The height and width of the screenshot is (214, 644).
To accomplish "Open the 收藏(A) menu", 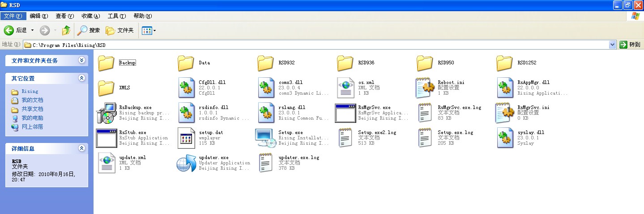I will (90, 16).
